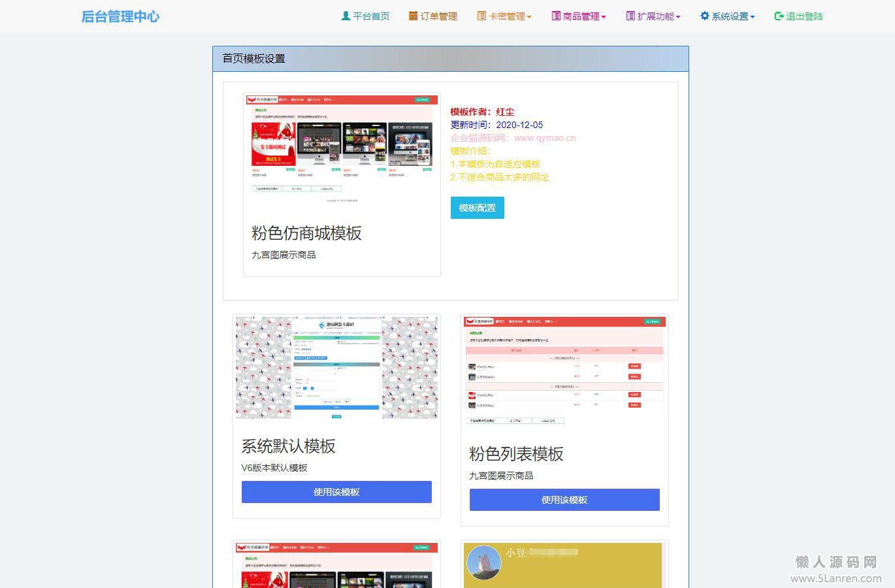
Task: Click the V6版本默认模板 description
Action: (274, 468)
